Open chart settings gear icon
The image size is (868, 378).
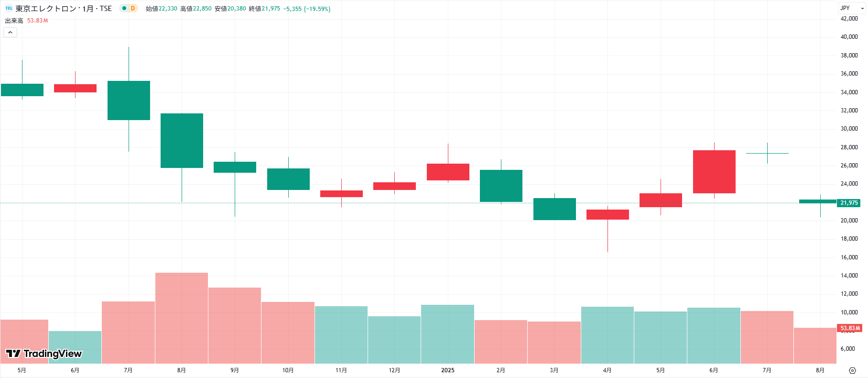click(852, 370)
